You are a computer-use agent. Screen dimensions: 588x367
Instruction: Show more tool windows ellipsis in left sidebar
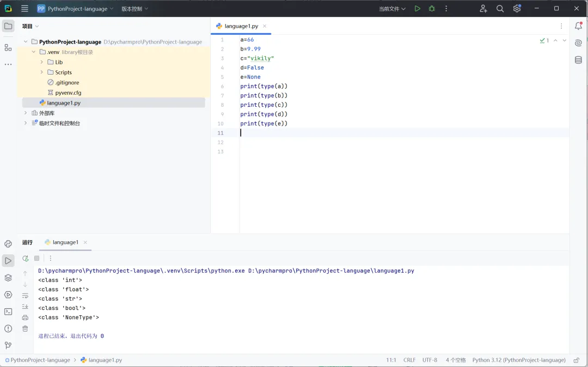tap(8, 64)
